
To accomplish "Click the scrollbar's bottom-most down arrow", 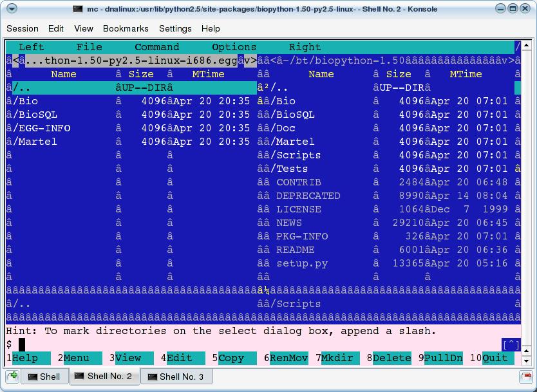I will click(527, 360).
